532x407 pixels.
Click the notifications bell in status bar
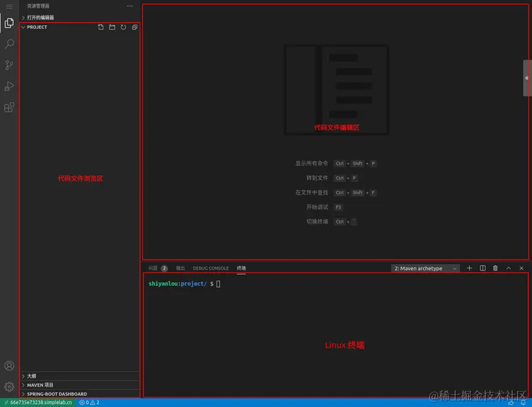[523, 403]
